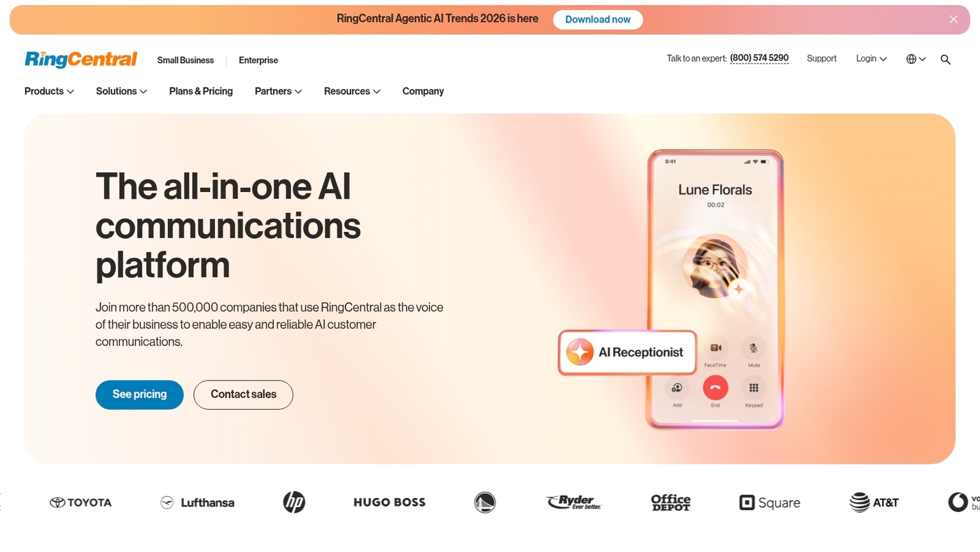Open the search magnifier icon
This screenshot has height=552, width=980.
[x=945, y=60]
